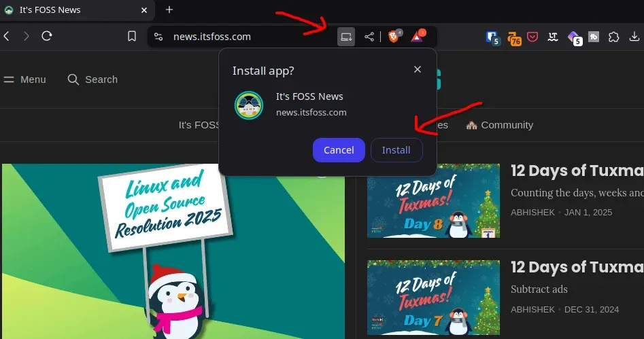The height and width of the screenshot is (339, 644).
Task: Bookmark this page with bookmark icon
Action: [x=132, y=36]
